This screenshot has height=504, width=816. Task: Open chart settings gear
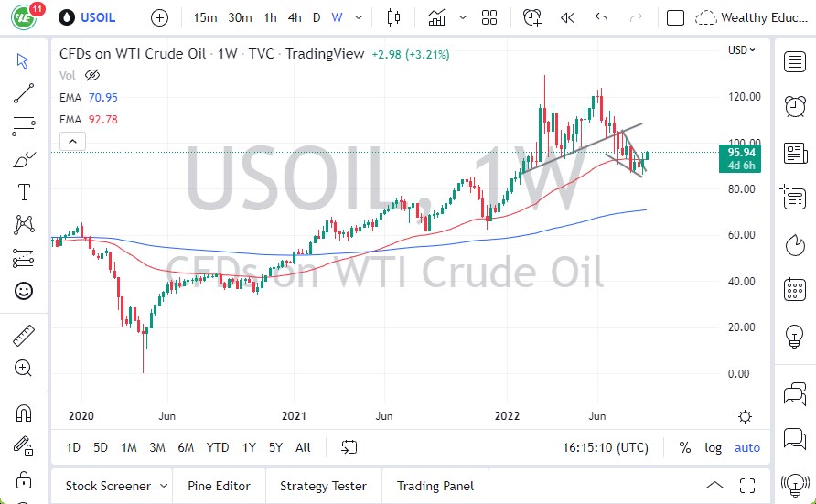tap(745, 416)
